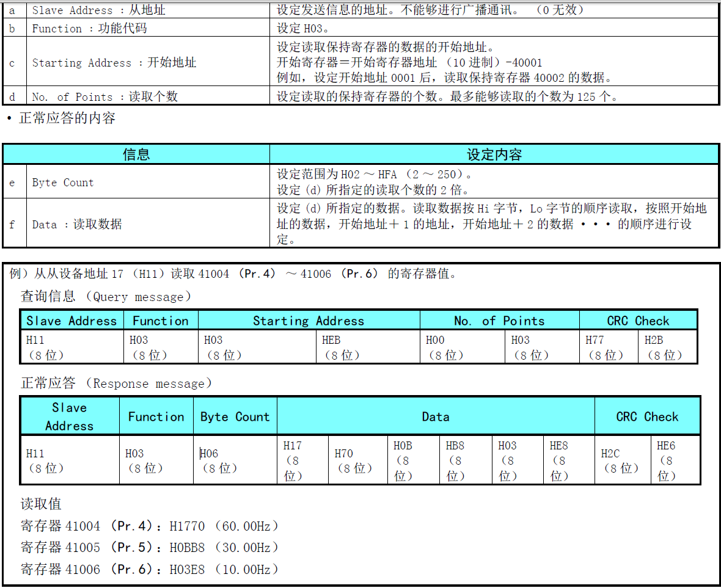Click the register 41004 (Pr.4) H1770 line
Image resolution: width=721 pixels, height=588 pixels.
click(150, 526)
